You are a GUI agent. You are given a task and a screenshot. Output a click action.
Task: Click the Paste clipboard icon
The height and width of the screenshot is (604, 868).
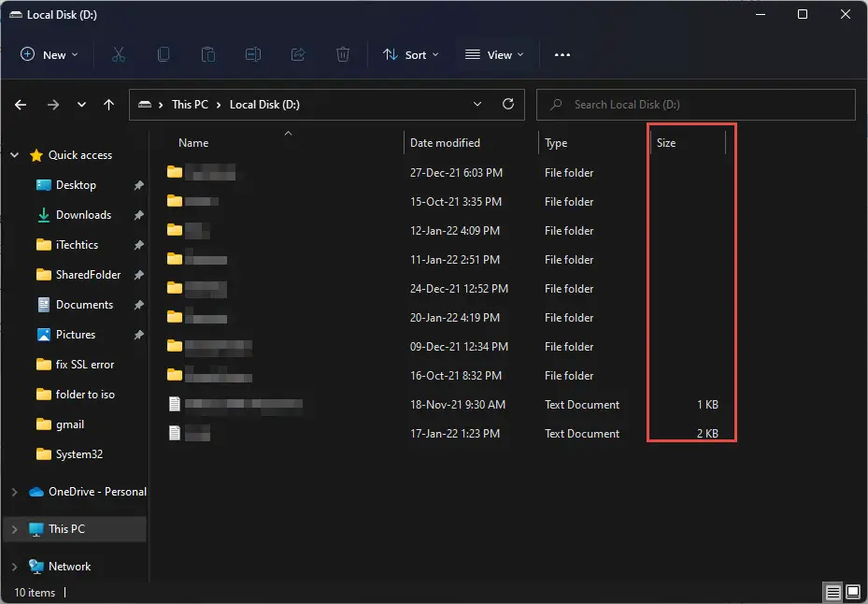pos(208,55)
